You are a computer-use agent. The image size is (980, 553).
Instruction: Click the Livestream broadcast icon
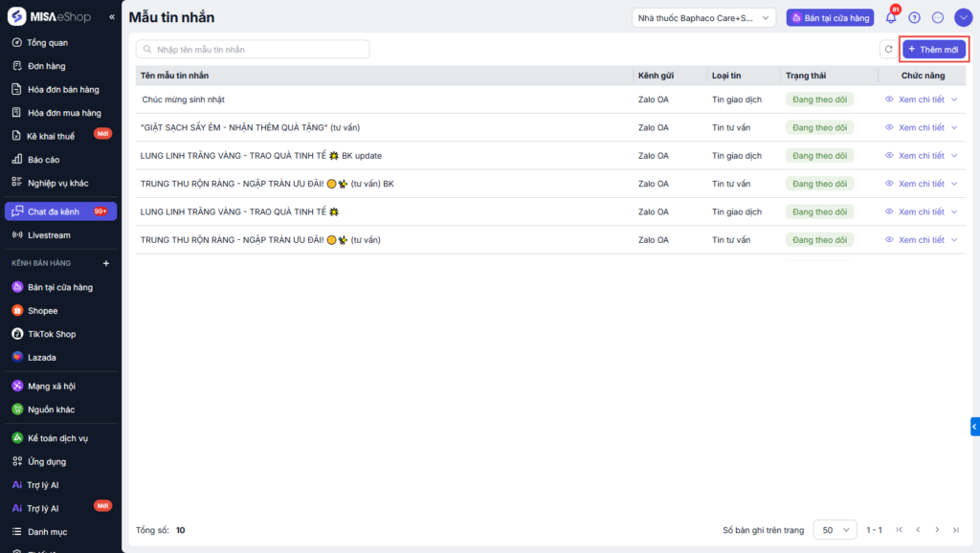[x=17, y=235]
